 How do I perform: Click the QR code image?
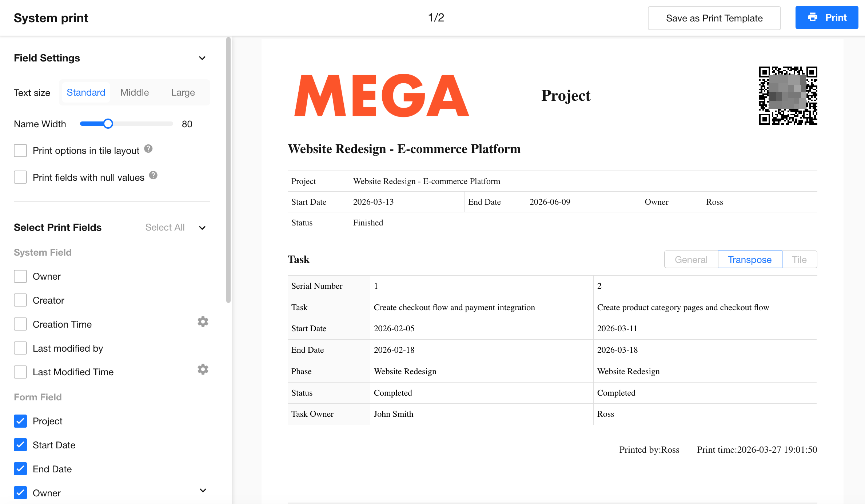788,96
